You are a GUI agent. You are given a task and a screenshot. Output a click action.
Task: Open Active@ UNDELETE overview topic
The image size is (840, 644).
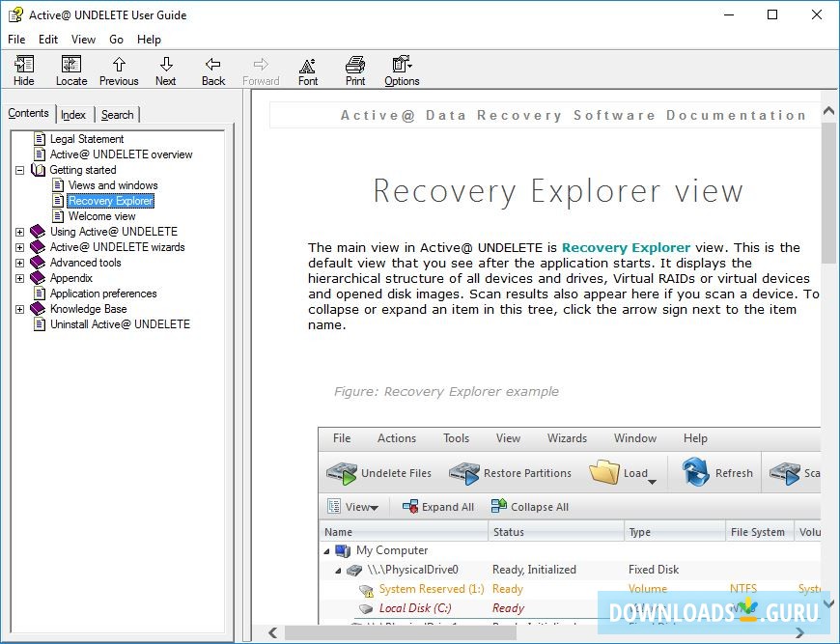pyautogui.click(x=121, y=154)
